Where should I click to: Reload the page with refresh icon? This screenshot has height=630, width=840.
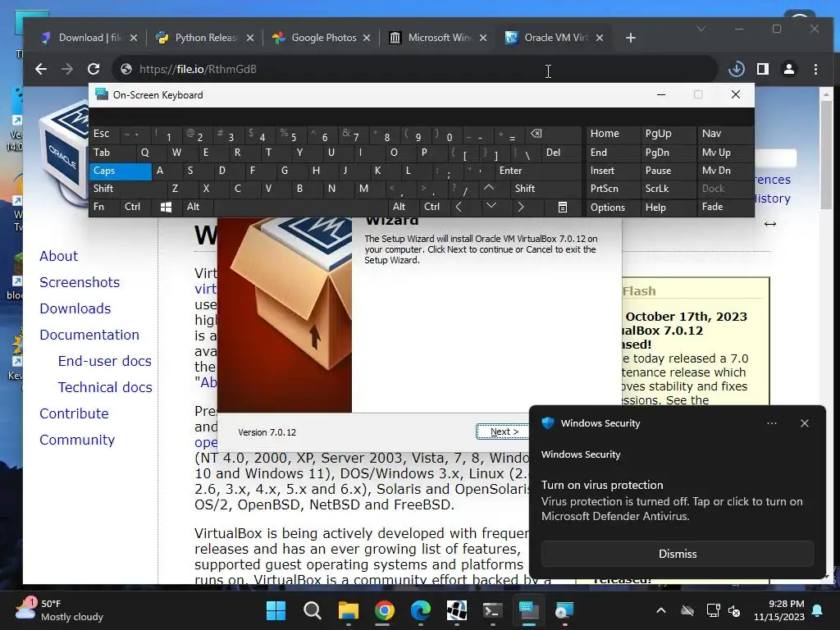click(94, 69)
